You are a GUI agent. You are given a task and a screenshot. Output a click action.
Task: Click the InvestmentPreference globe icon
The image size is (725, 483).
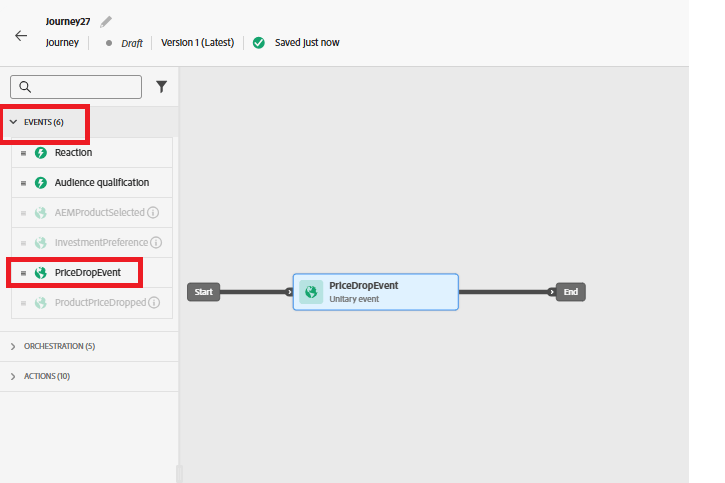[x=41, y=243]
